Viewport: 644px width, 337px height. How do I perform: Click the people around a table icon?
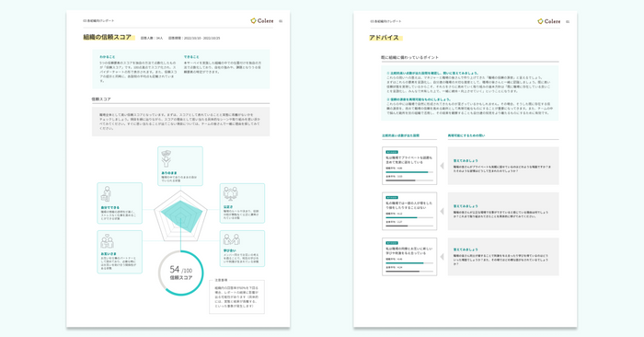[x=230, y=193]
